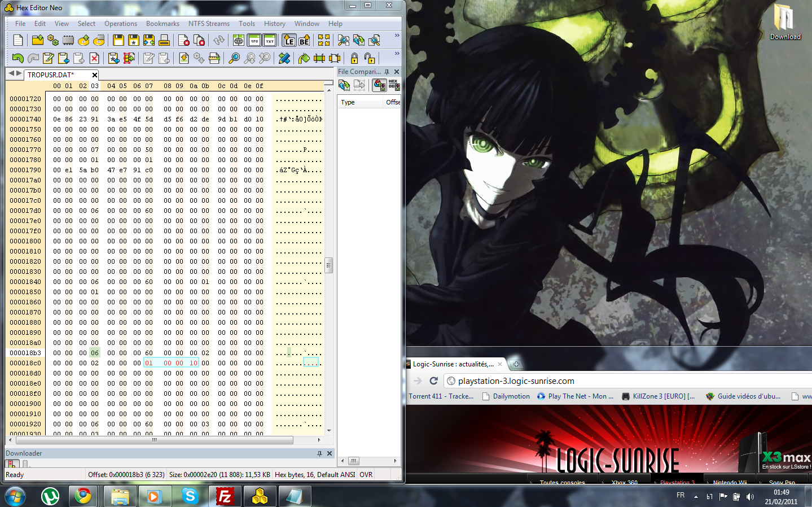The width and height of the screenshot is (812, 507).
Task: Click the green paint bucket icon
Action: pos(304,58)
